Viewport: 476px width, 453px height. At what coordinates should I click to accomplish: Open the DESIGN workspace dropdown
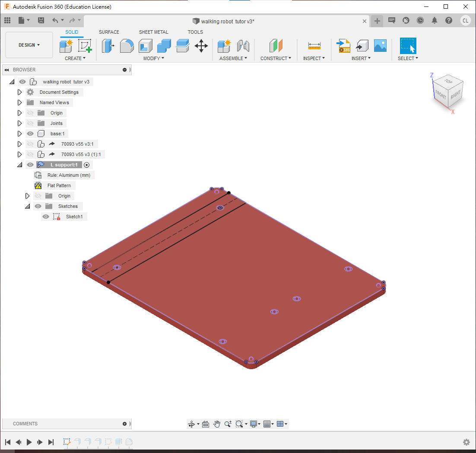click(x=29, y=45)
